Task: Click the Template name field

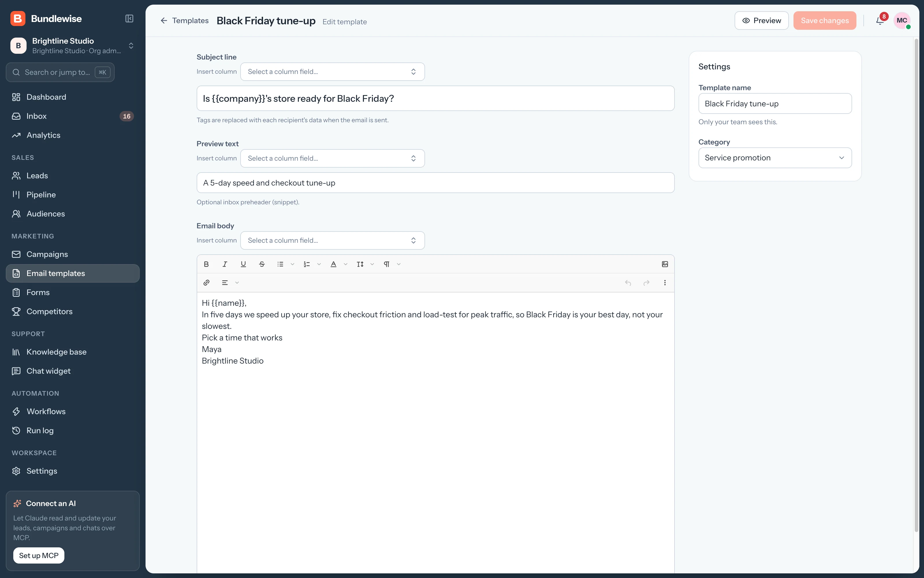Action: 775,103
